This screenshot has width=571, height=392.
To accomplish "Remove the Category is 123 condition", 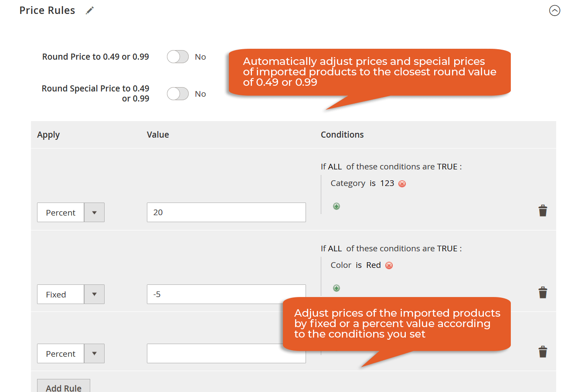I will pos(402,184).
